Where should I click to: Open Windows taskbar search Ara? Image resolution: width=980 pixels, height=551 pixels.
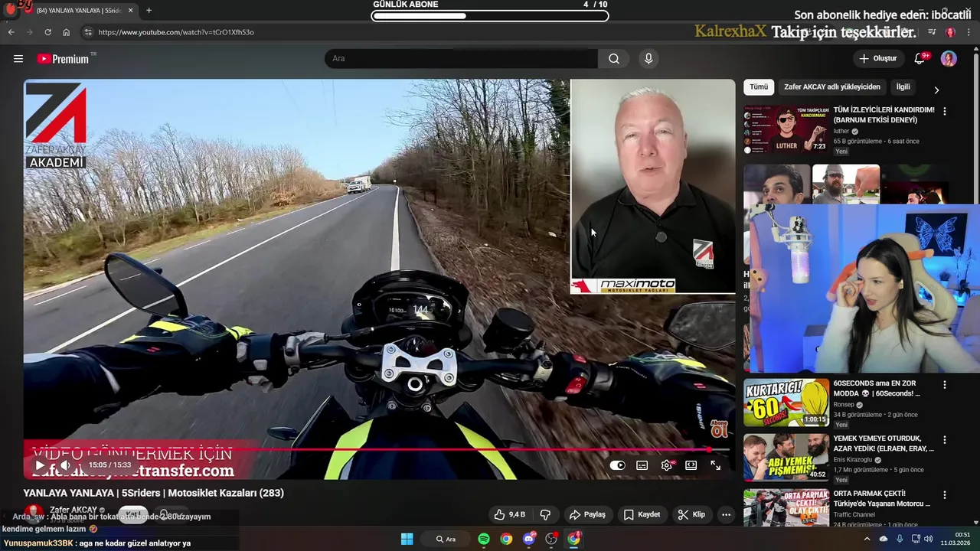(446, 539)
